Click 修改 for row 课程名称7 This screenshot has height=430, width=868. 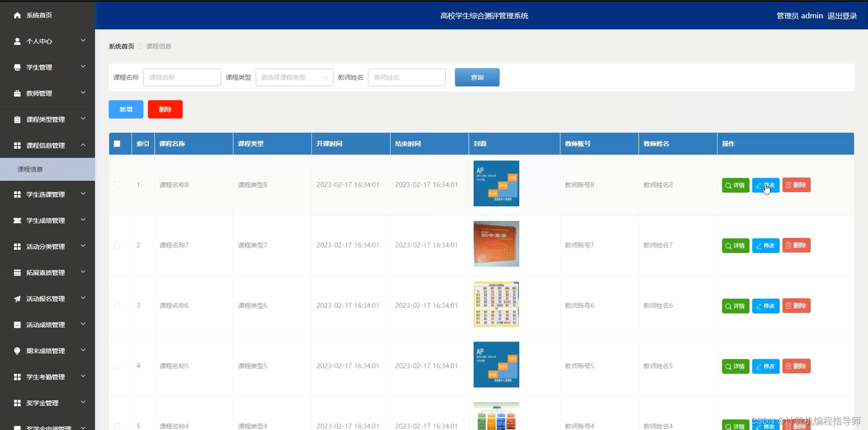click(765, 246)
